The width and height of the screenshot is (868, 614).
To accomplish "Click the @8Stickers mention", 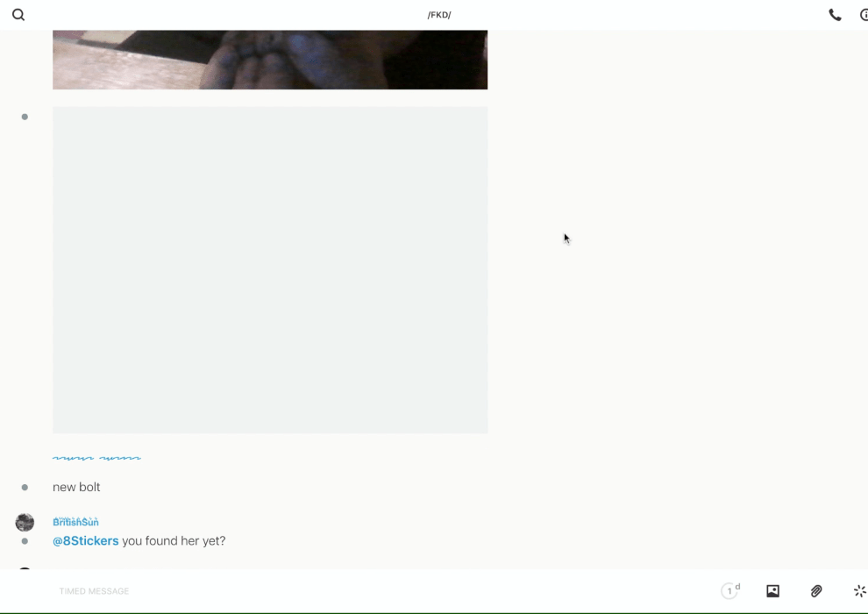I will (x=86, y=541).
